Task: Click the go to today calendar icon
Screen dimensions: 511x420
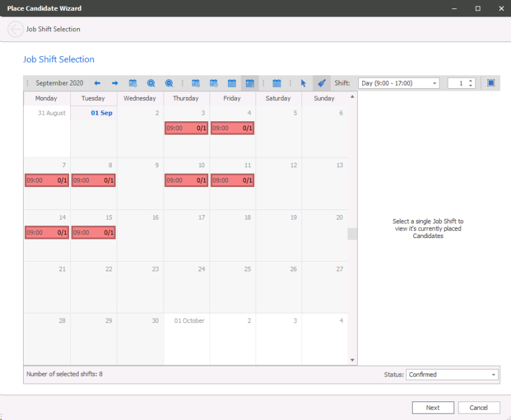Action: point(133,83)
